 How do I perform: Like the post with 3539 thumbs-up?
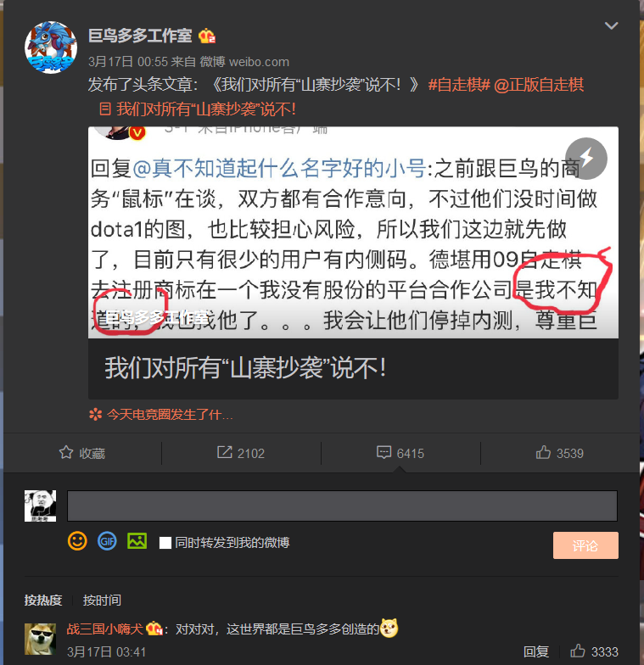click(x=543, y=453)
